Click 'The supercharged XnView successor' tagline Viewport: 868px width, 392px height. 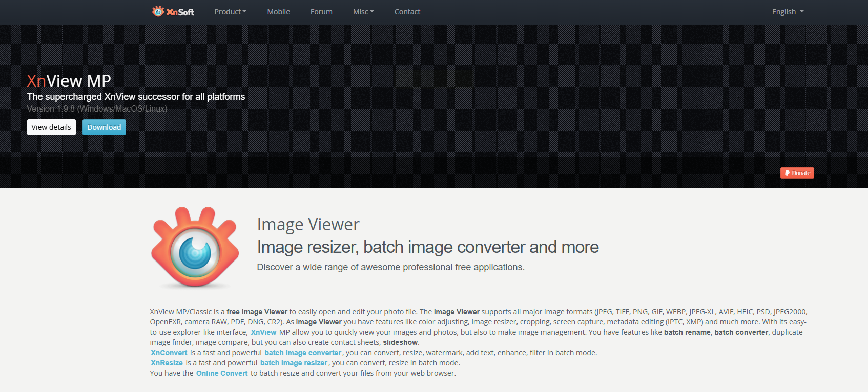point(136,97)
